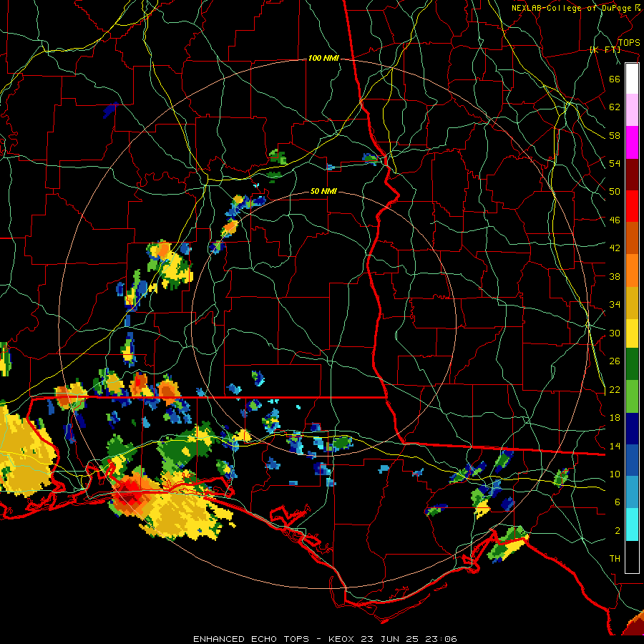644x644 pixels.
Task: Select the dark orange legend swatch
Action: [x=632, y=238]
